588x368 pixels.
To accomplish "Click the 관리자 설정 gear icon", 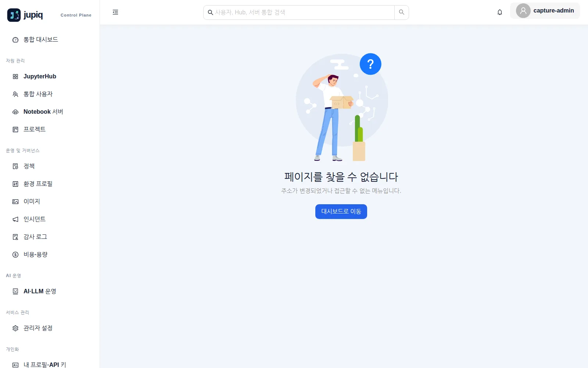I will (15, 328).
